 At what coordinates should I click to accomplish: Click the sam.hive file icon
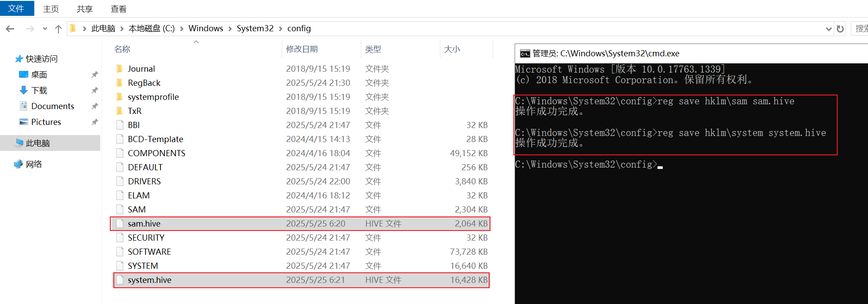pos(120,223)
